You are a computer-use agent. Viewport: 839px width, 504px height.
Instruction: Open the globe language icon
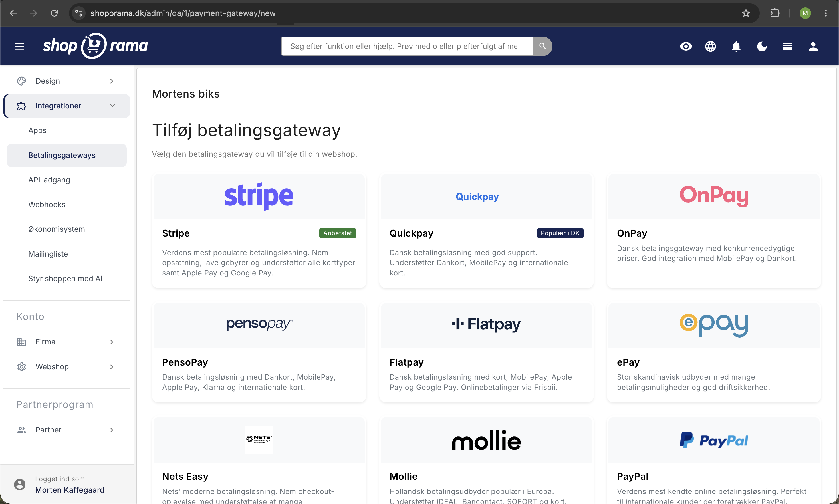click(x=710, y=46)
